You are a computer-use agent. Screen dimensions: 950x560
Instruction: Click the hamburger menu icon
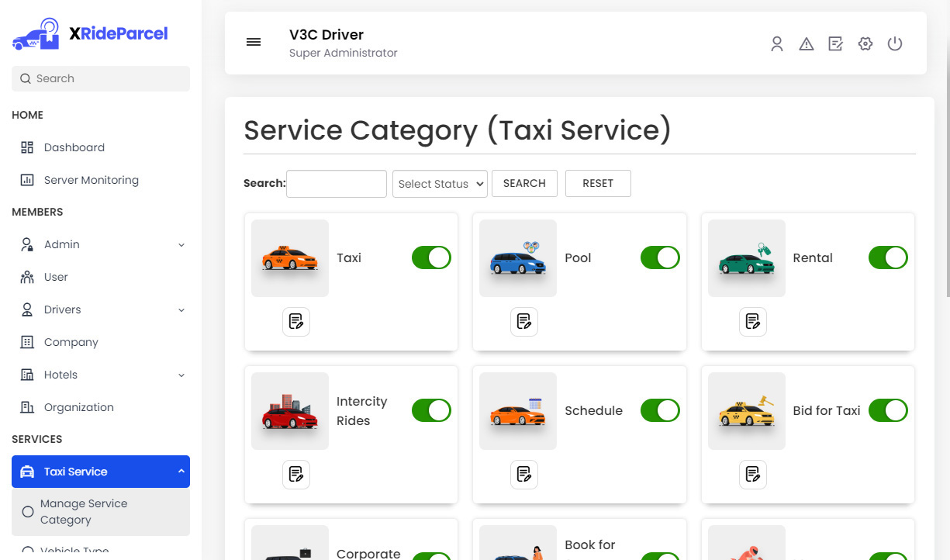tap(254, 43)
